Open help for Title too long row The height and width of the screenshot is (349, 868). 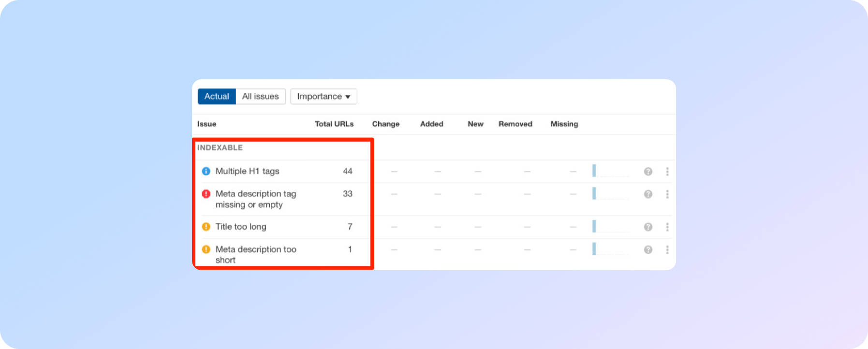point(648,227)
